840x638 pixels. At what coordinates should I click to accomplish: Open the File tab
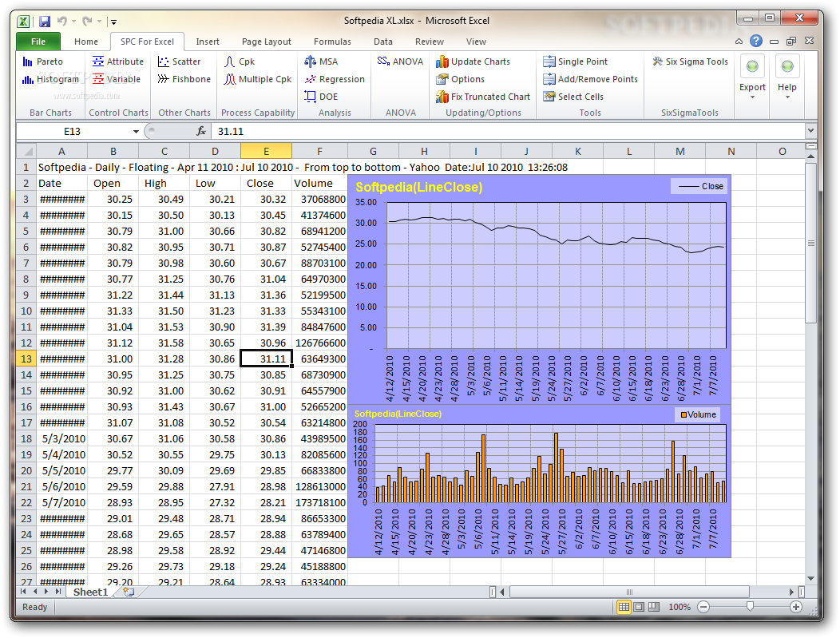click(38, 42)
